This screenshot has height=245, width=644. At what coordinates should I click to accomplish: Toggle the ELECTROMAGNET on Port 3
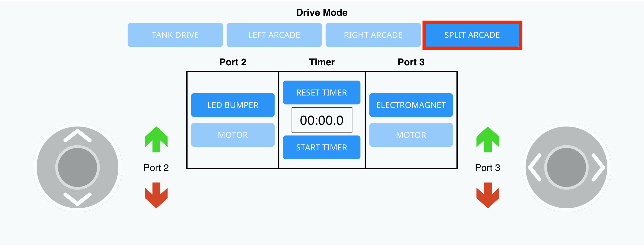[411, 105]
